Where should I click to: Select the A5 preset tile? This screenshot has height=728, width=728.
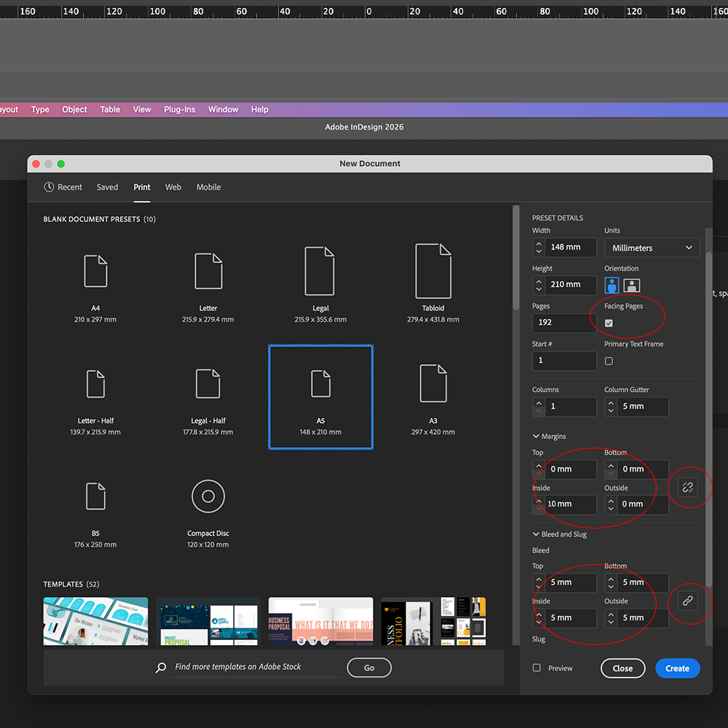coord(321,397)
